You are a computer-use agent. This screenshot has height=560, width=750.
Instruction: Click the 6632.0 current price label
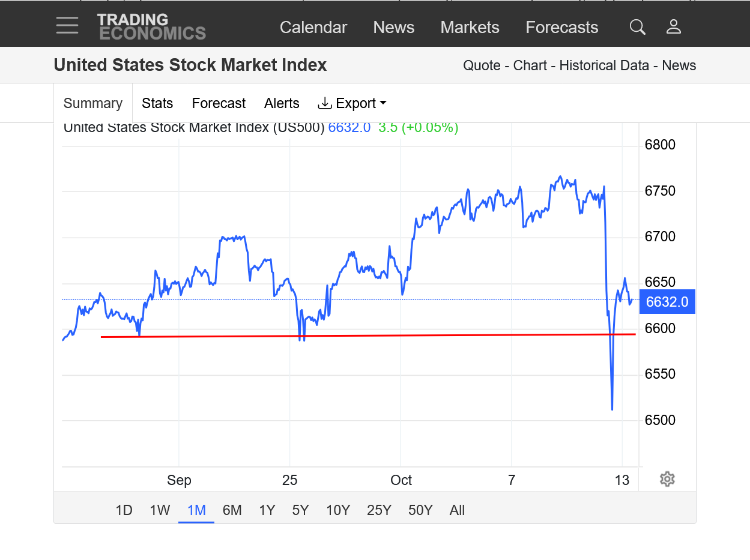coord(667,301)
